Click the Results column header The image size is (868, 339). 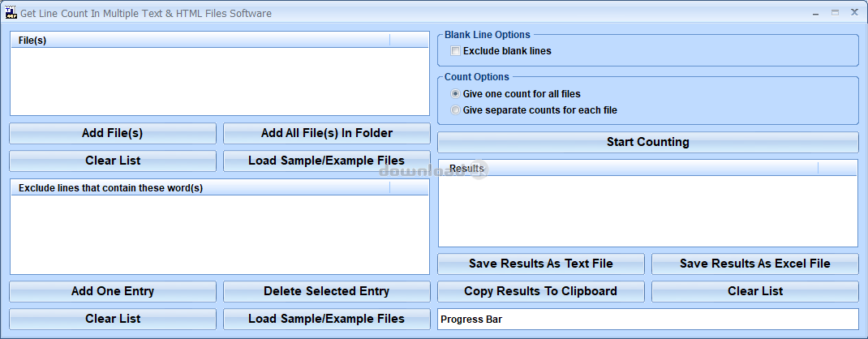(629, 168)
